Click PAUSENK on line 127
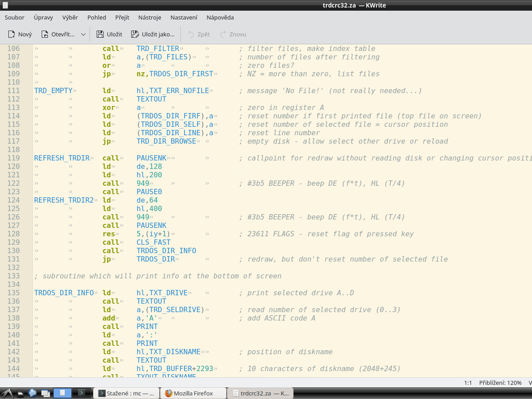Viewport: 532px width, 399px height. click(x=152, y=226)
